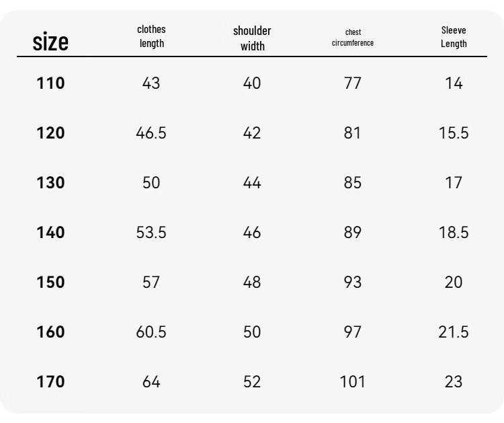Select the size 130 row label

(x=50, y=183)
